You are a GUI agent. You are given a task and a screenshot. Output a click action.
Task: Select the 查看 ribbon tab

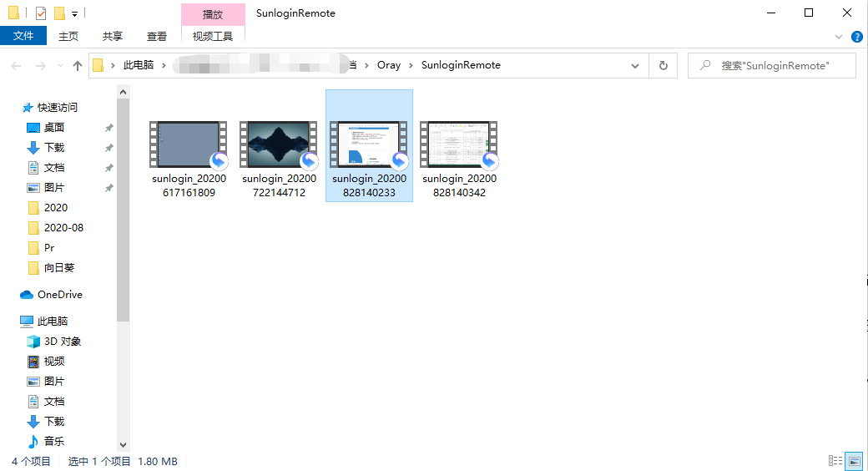click(157, 36)
